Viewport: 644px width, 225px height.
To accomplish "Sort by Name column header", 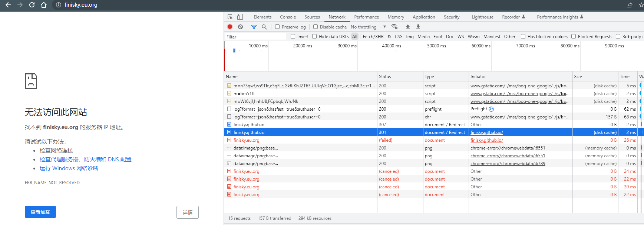I will coord(301,77).
